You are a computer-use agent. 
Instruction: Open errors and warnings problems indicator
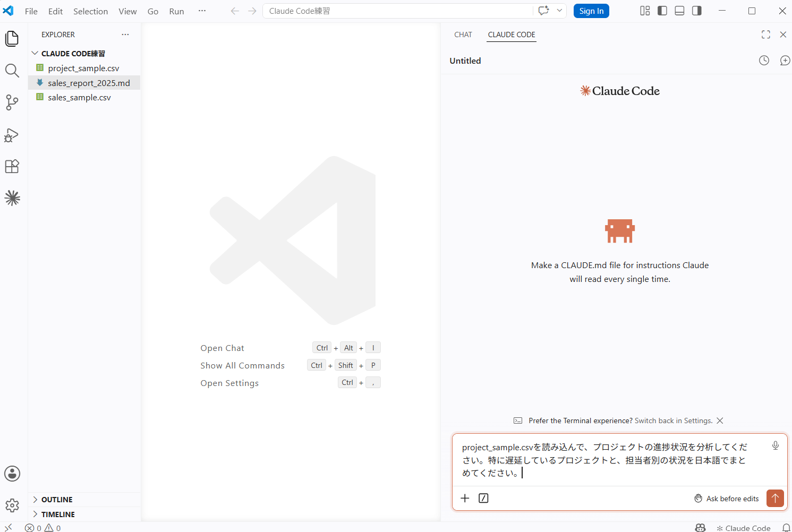point(43,528)
